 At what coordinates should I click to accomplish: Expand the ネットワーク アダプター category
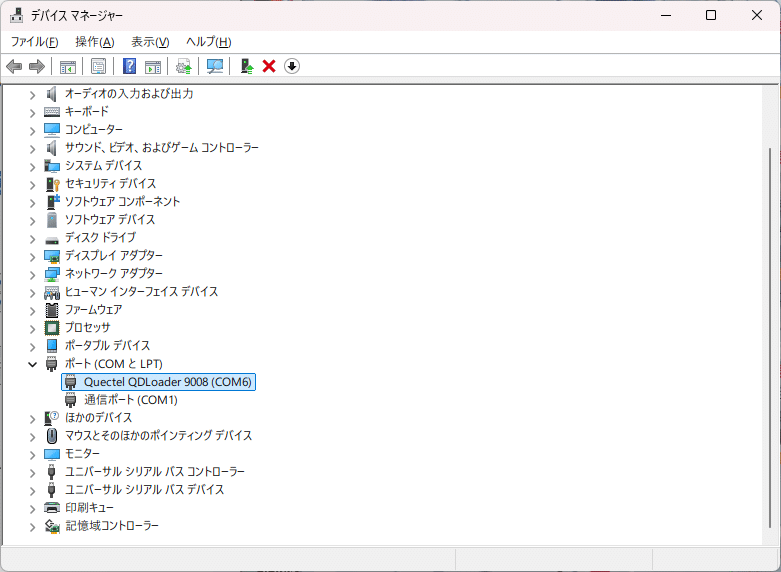tap(32, 274)
